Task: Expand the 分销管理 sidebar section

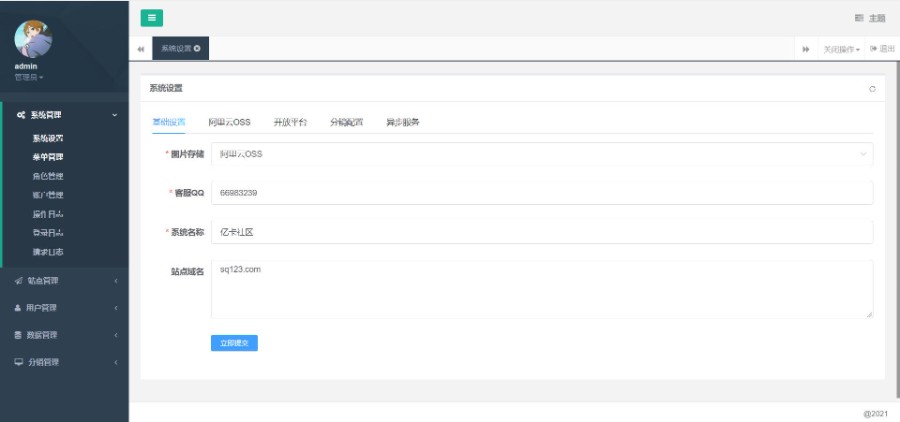Action: [64, 361]
